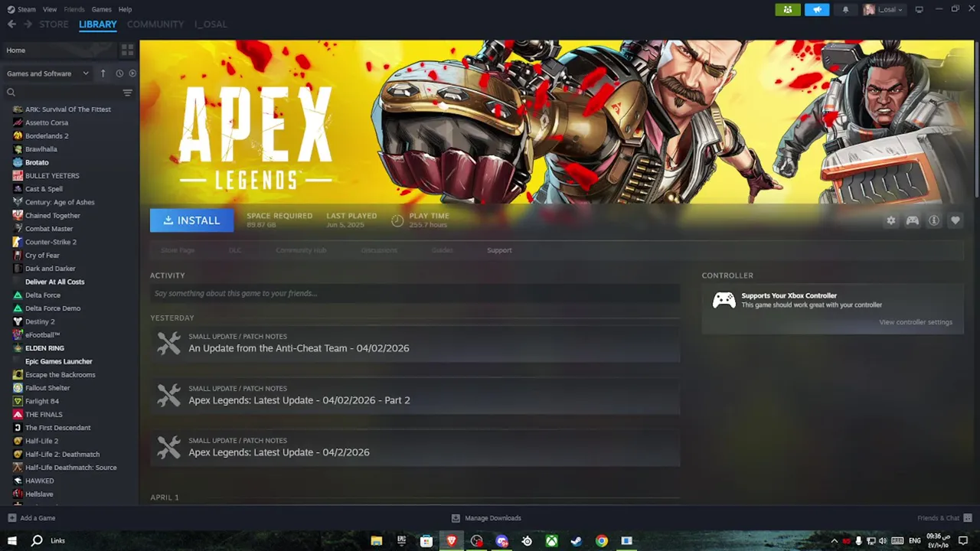Image resolution: width=980 pixels, height=551 pixels.
Task: Open the game info circle icon
Action: (x=934, y=220)
